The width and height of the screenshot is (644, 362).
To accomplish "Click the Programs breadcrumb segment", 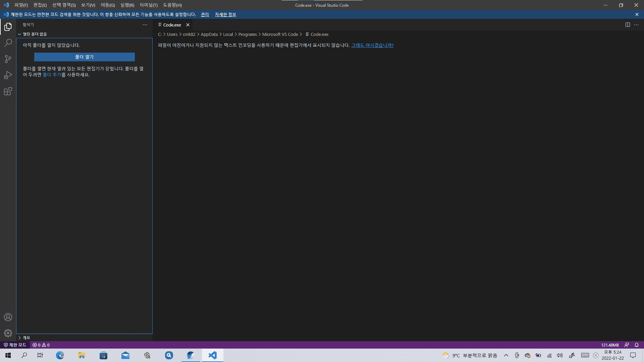I will [248, 34].
